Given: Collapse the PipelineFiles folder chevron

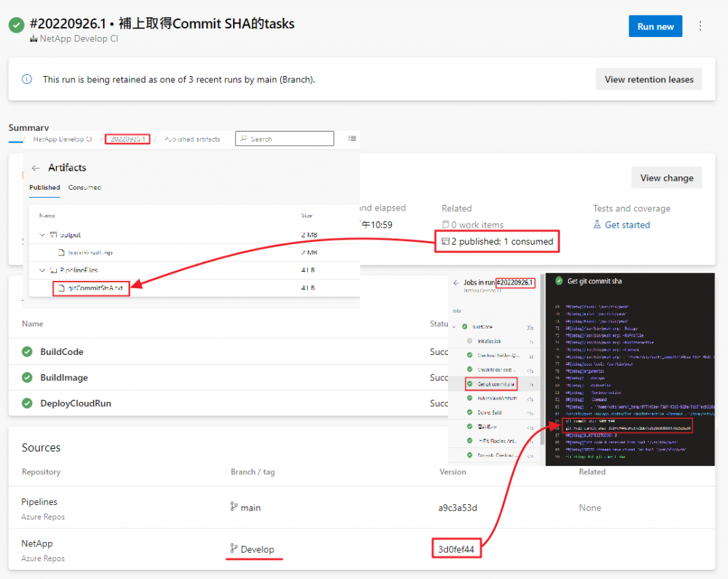Looking at the screenshot, I should coord(42,270).
